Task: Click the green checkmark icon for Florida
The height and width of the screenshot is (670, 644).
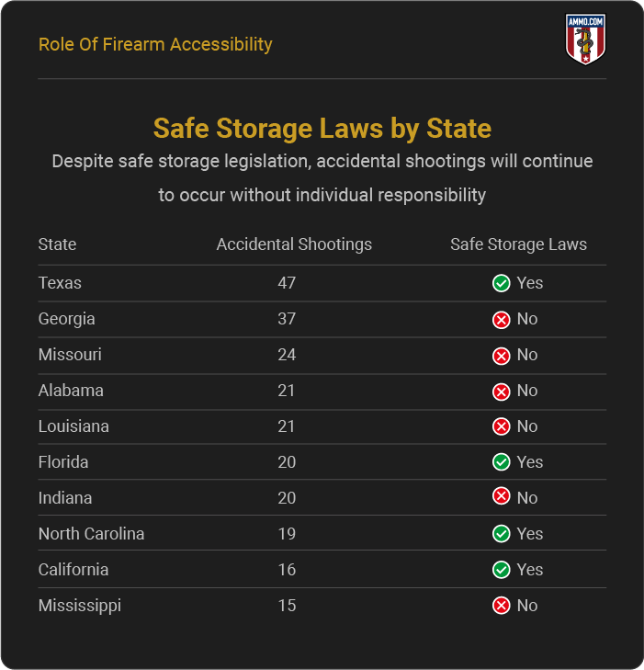Action: coord(502,462)
